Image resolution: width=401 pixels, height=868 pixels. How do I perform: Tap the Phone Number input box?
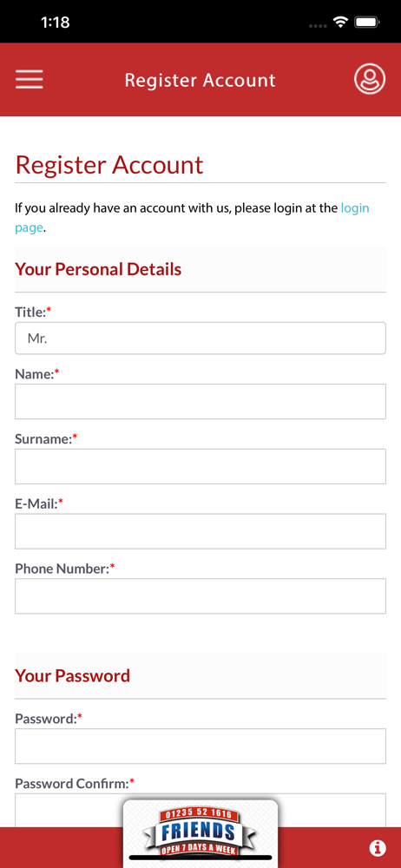tap(200, 596)
